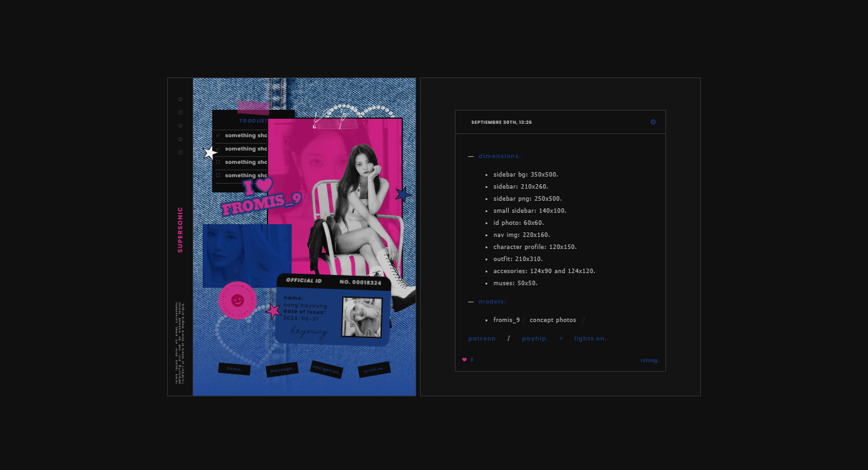Select the 'sidebar: 210x260.' line
Screen dimensions: 868x470
pyautogui.click(x=520, y=187)
